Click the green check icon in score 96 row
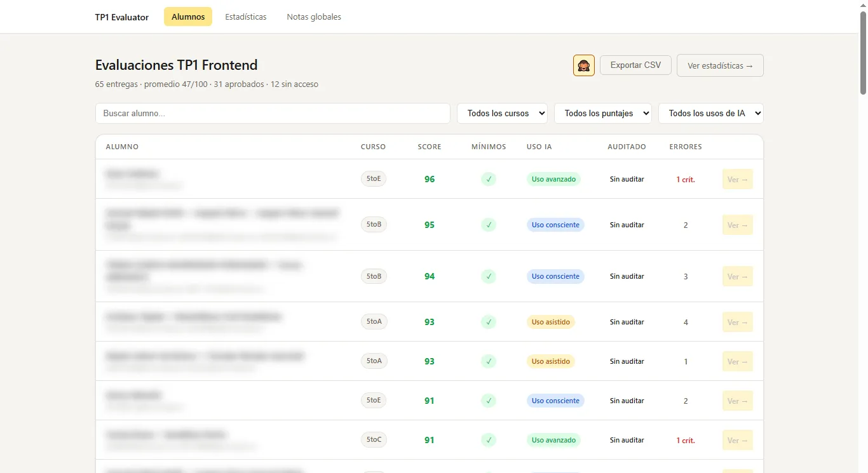The width and height of the screenshot is (868, 473). [489, 179]
